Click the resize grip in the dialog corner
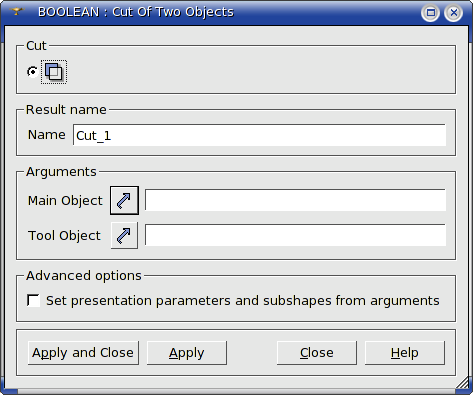This screenshot has width=473, height=395. [462, 384]
